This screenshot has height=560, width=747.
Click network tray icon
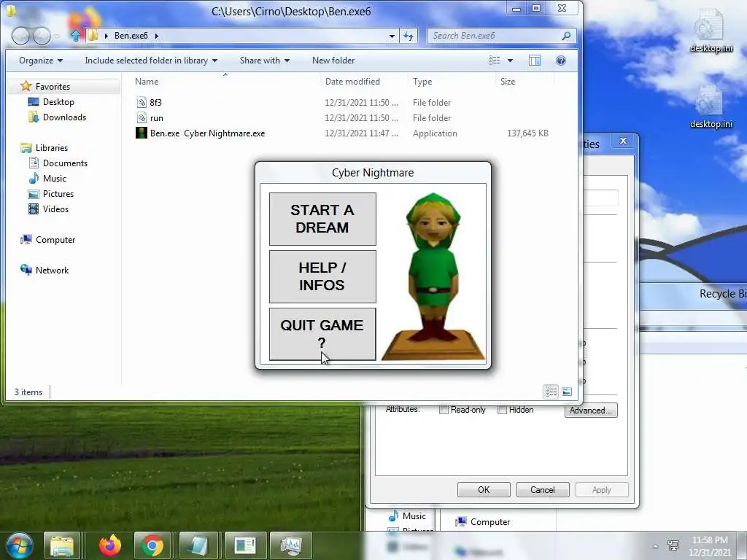pos(673,545)
